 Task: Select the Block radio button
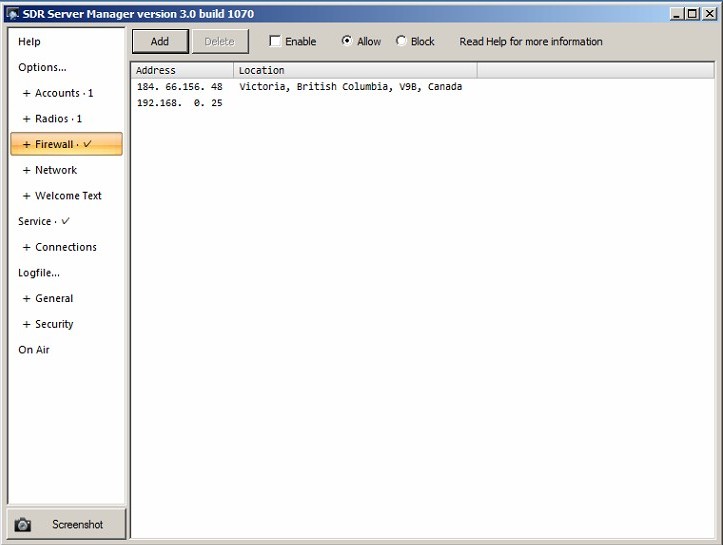click(x=401, y=41)
